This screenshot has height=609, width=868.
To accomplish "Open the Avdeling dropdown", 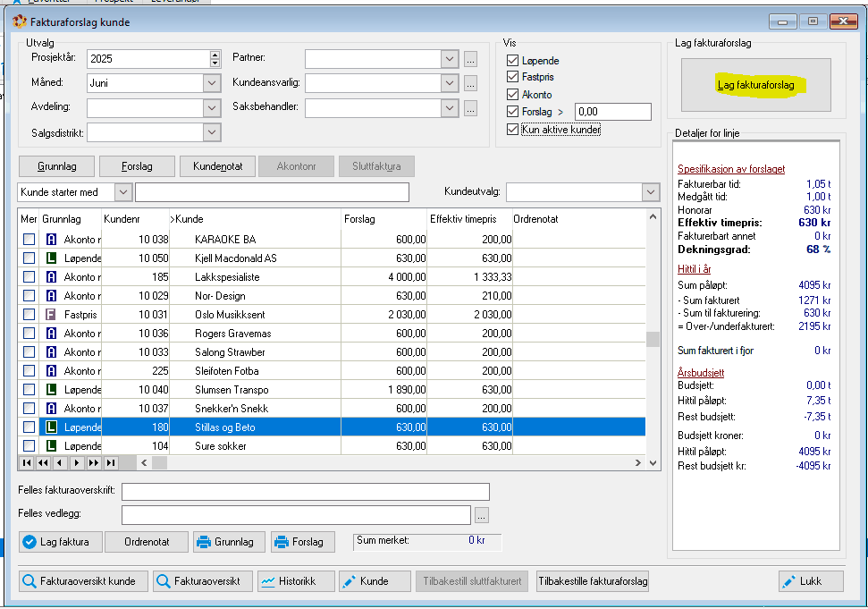I will coord(212,108).
